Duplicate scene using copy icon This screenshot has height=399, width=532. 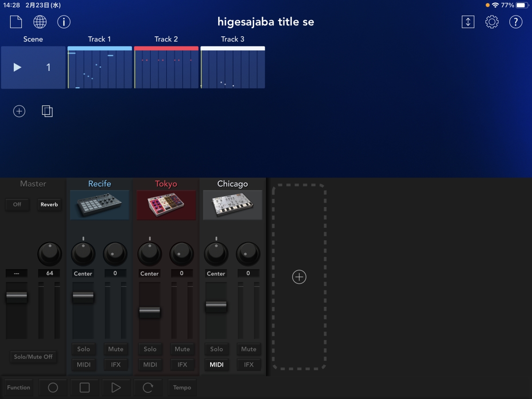[x=47, y=111]
